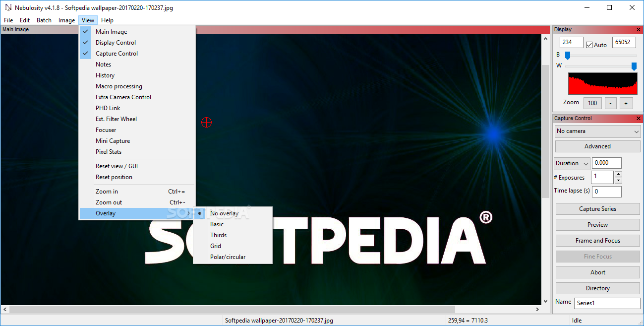
Task: Choose Polar/circular overlay
Action: [x=233, y=257]
